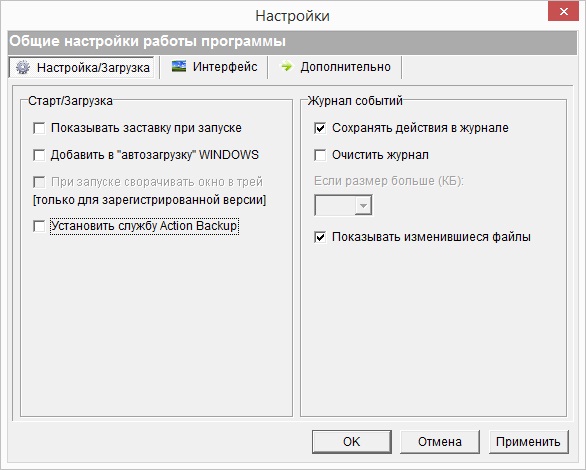Click the green arrow icon for Дополнительно

(287, 67)
